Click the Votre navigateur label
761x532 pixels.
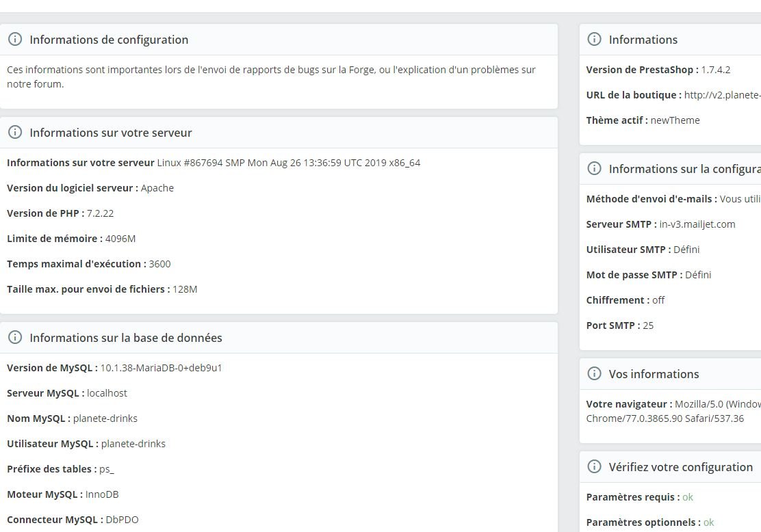coord(629,404)
